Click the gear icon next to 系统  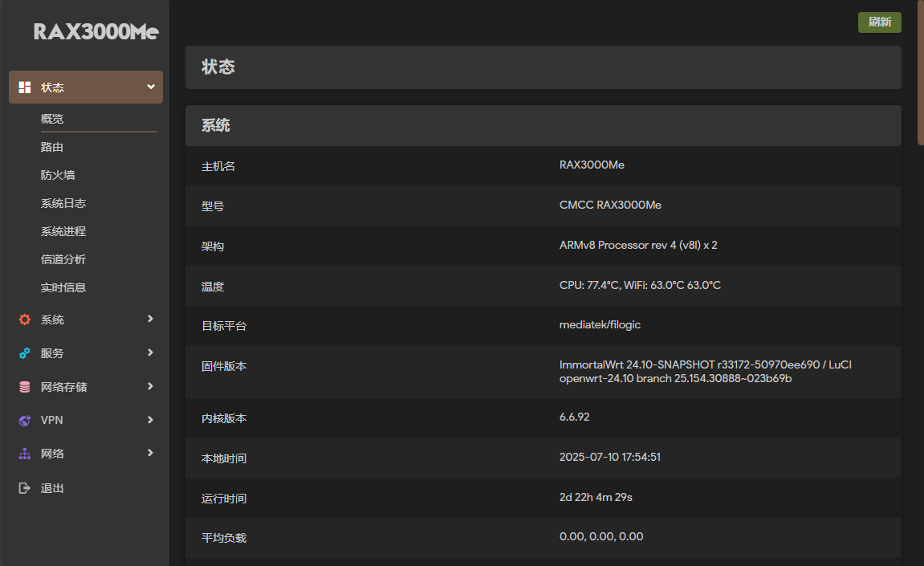coord(24,319)
